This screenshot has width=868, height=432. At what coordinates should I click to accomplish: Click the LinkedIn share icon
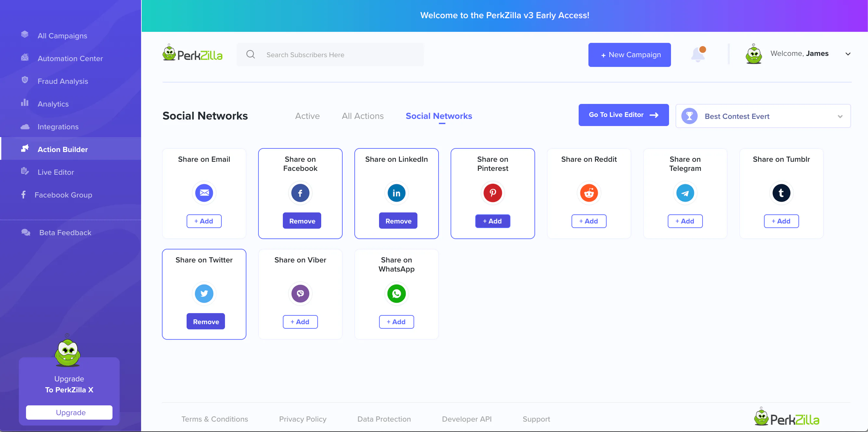tap(396, 193)
